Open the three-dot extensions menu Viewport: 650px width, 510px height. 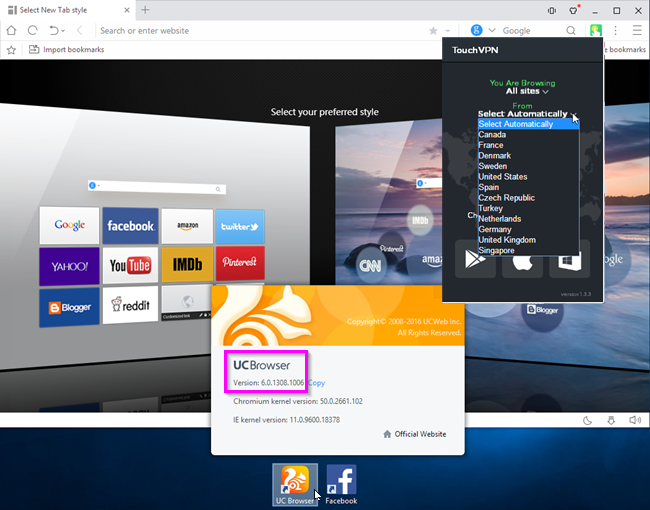(x=616, y=30)
